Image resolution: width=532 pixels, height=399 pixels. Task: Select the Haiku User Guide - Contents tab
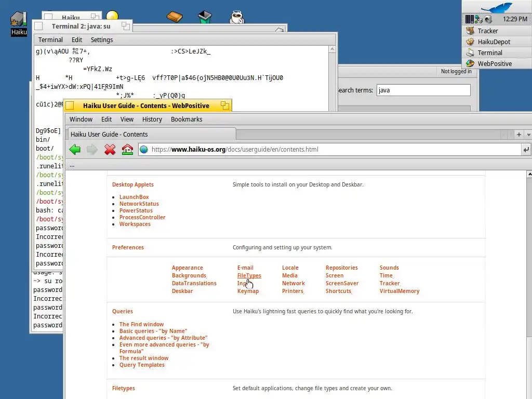pyautogui.click(x=151, y=135)
